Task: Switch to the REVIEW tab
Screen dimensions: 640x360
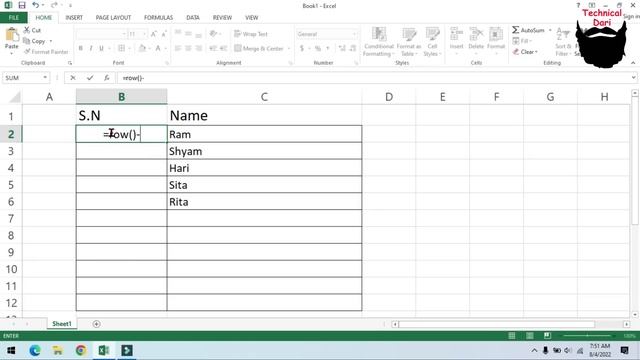Action: pyautogui.click(x=222, y=18)
